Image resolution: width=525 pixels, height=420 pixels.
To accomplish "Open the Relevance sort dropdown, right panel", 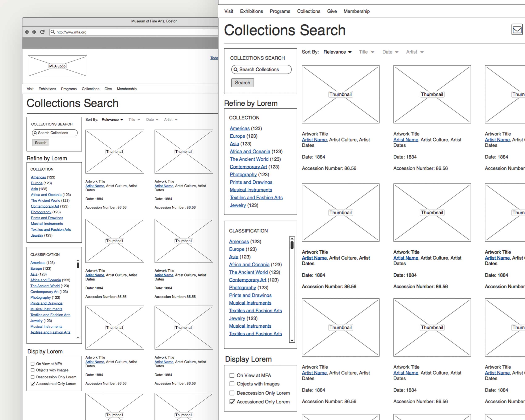I will [337, 52].
